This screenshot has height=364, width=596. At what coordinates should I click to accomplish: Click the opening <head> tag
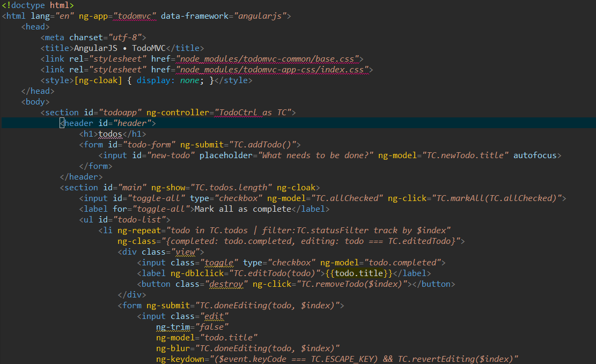(x=35, y=27)
